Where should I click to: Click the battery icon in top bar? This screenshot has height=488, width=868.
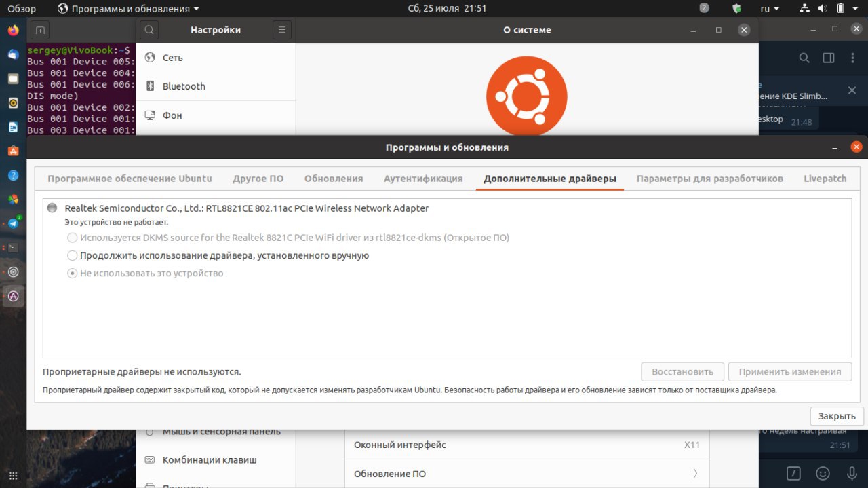[840, 9]
